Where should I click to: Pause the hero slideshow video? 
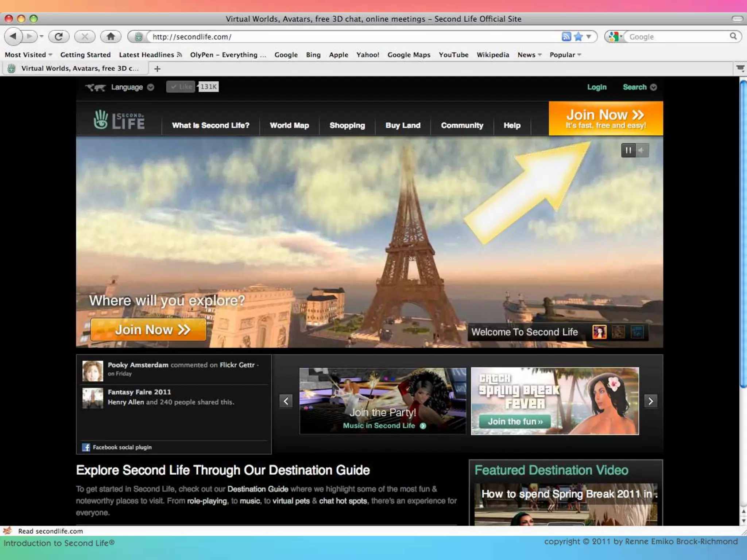click(x=628, y=150)
